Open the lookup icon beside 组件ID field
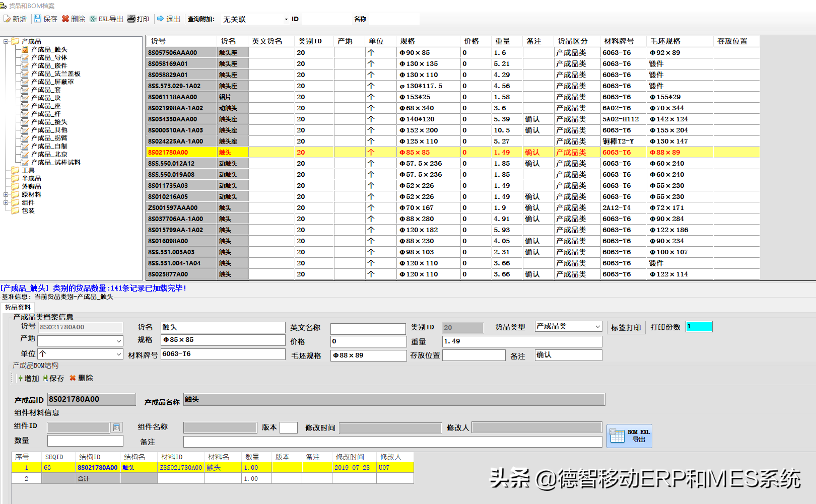 (116, 427)
